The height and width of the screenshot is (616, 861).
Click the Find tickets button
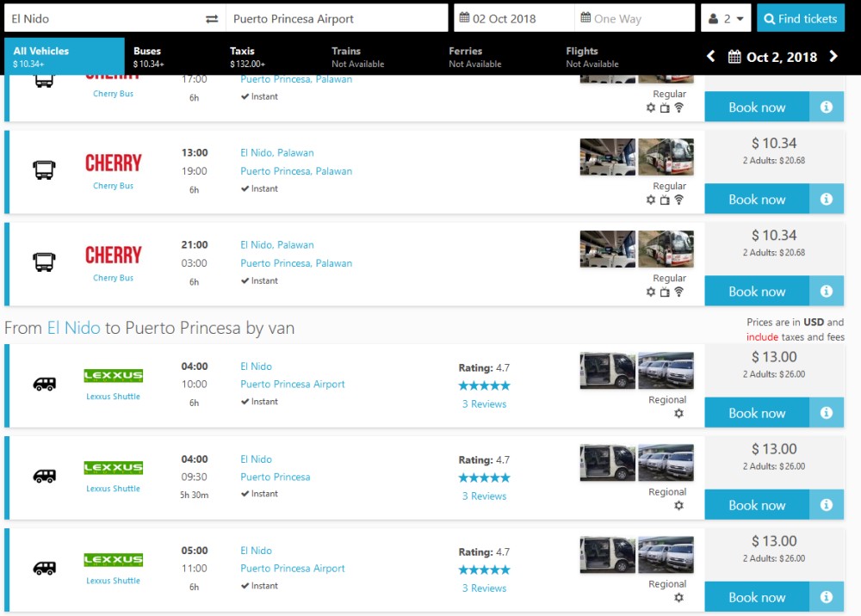801,19
